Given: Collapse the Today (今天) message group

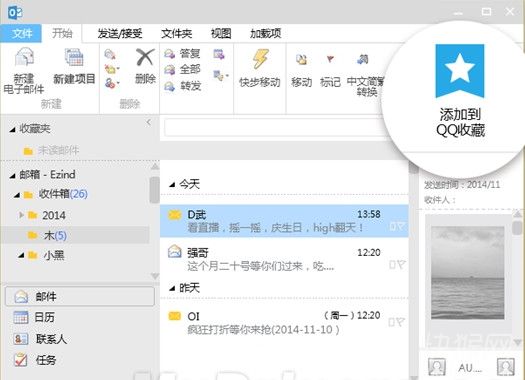Looking at the screenshot, I should [x=172, y=184].
